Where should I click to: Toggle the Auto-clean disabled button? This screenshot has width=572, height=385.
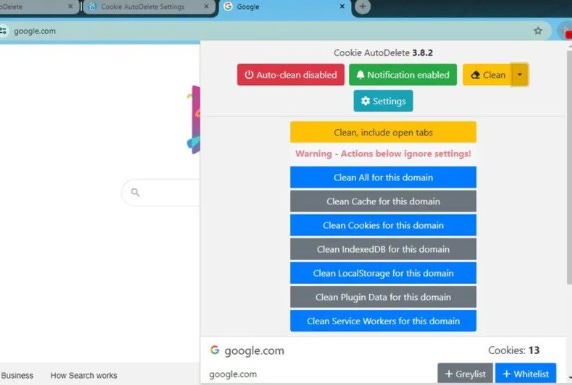(290, 75)
